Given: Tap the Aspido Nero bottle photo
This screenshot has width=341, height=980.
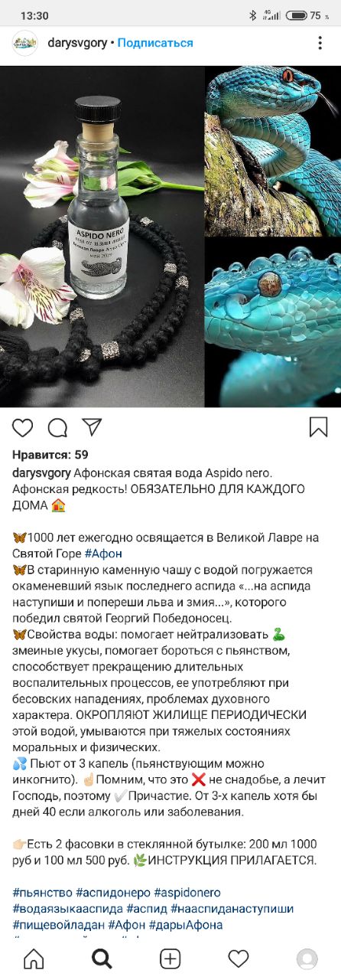Looking at the screenshot, I should pyautogui.click(x=102, y=237).
